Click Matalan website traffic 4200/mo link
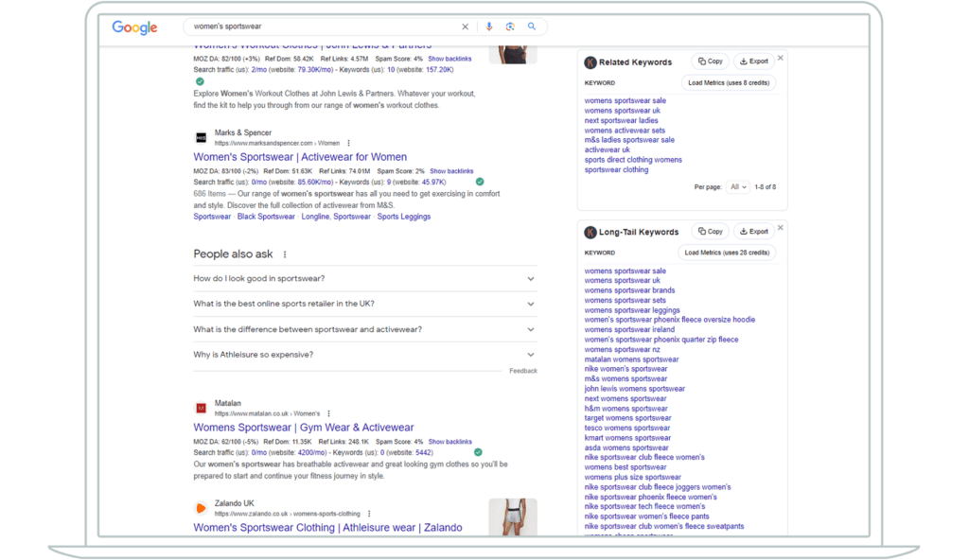This screenshot has width=969, height=560. tap(311, 453)
